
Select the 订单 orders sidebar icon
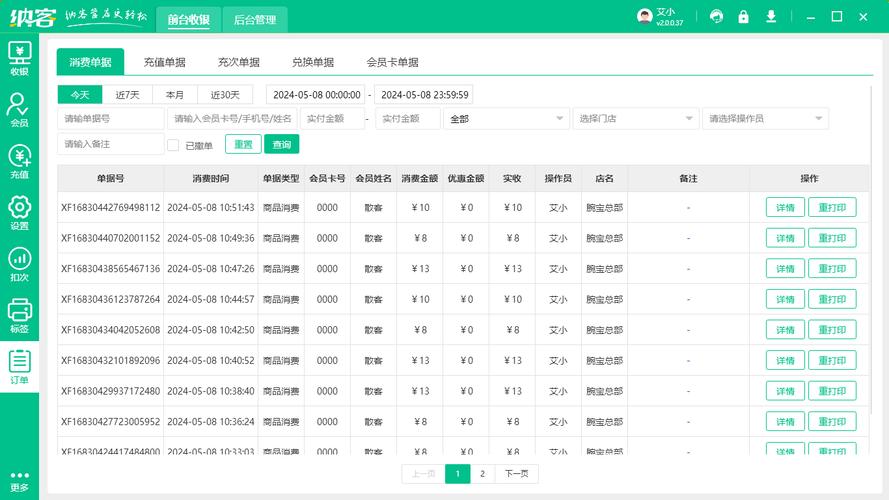pyautogui.click(x=19, y=367)
